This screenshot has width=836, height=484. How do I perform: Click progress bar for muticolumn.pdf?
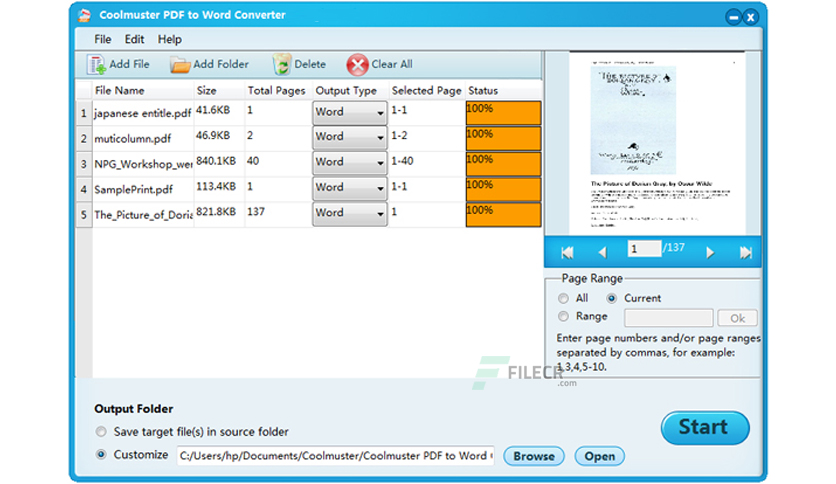click(x=503, y=138)
